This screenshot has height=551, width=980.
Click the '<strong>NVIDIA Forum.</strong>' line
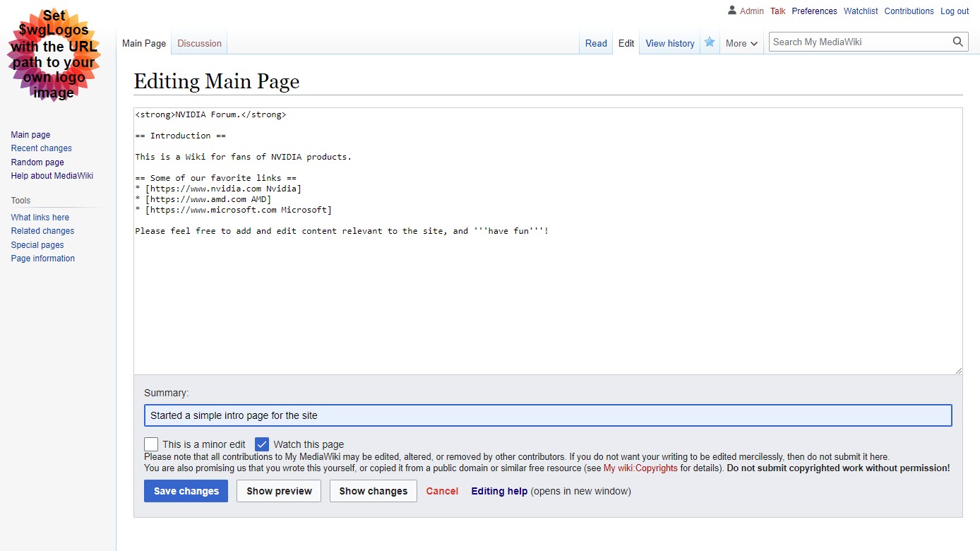pyautogui.click(x=210, y=114)
